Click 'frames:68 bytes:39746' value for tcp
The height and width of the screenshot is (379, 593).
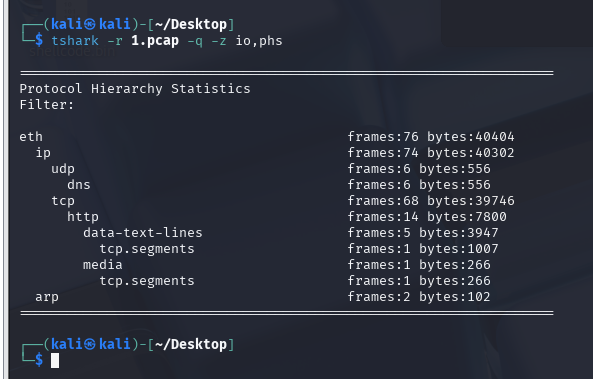431,201
